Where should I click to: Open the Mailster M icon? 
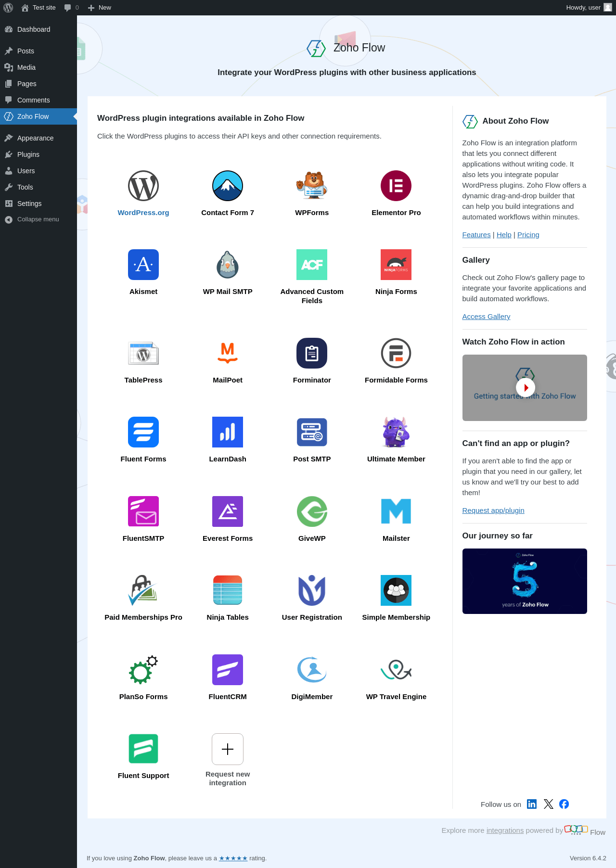click(396, 511)
